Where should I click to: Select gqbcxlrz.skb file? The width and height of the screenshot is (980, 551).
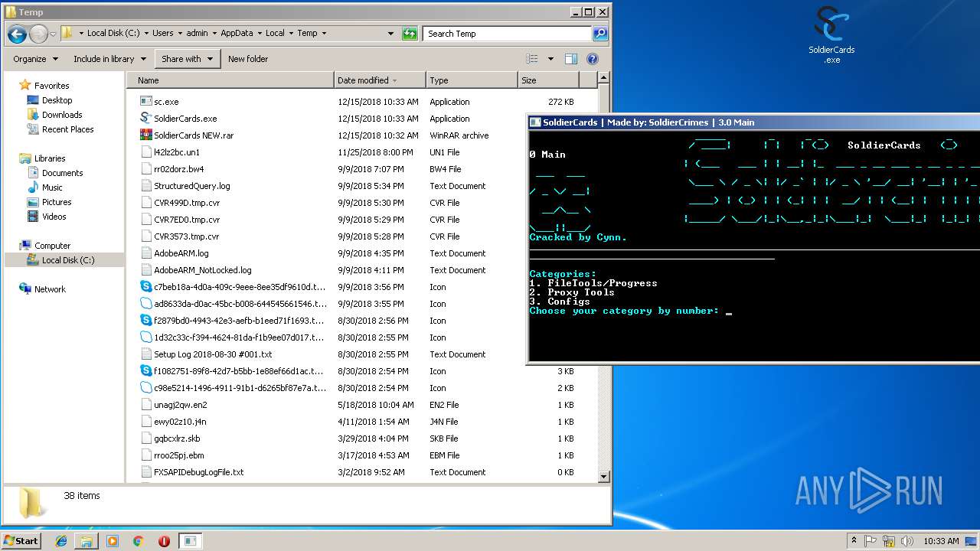click(x=177, y=439)
